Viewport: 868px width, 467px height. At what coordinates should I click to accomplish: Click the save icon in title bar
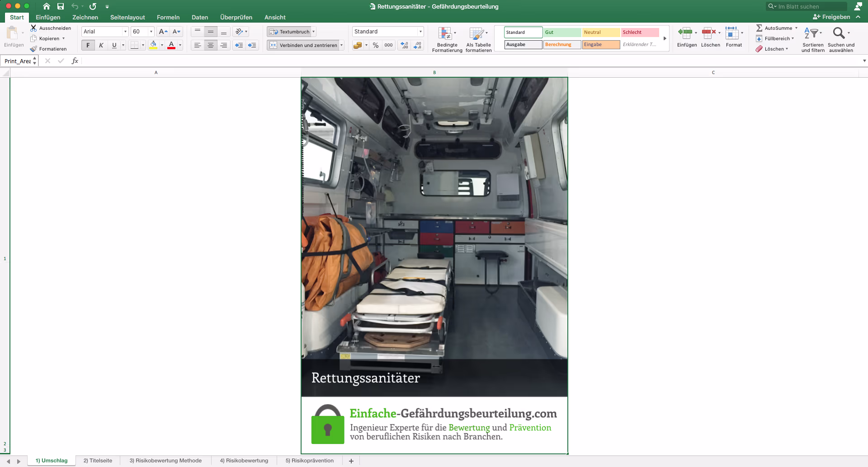pos(61,6)
